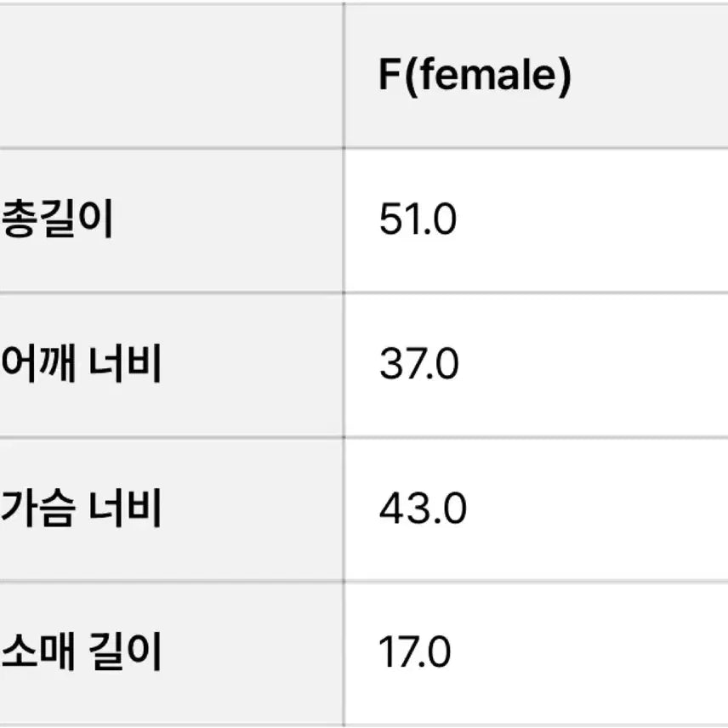Click the 43.0 chest width value
The width and height of the screenshot is (728, 728).
pyautogui.click(x=423, y=509)
